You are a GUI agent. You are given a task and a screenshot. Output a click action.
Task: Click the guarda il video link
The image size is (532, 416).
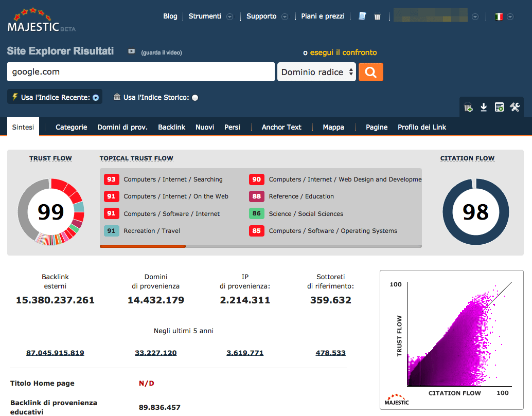[x=162, y=52]
